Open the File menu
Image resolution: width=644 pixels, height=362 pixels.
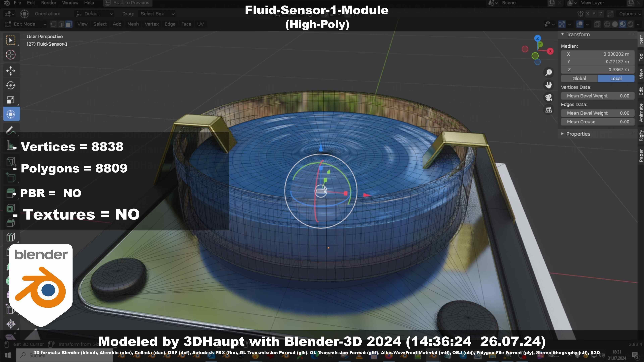click(x=17, y=3)
